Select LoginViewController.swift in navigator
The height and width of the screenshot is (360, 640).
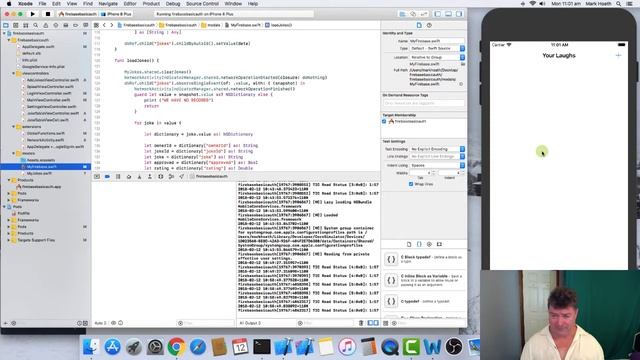[x=49, y=93]
